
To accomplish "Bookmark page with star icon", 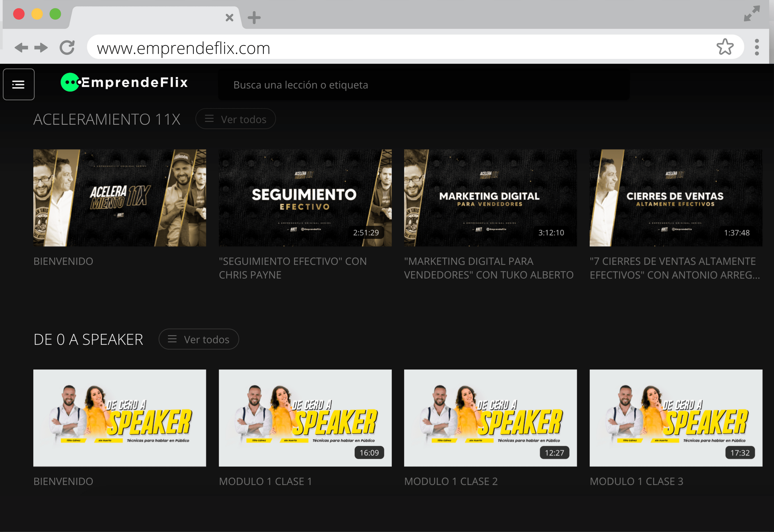I will tap(725, 47).
